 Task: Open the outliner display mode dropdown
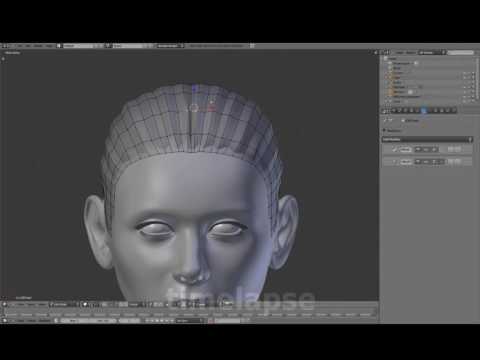432,52
